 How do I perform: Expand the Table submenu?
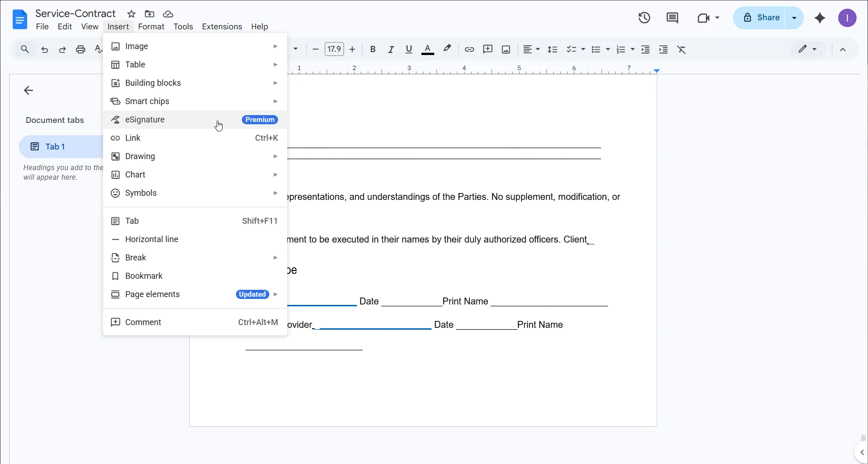[195, 65]
